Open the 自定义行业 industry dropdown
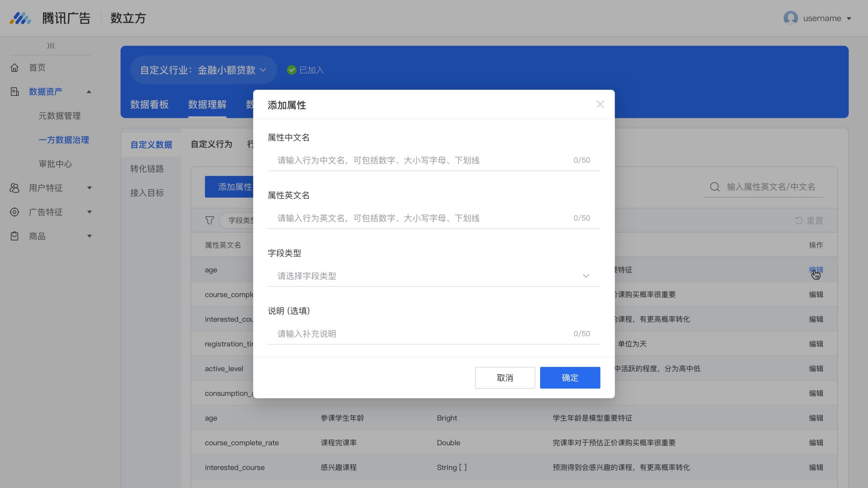868x488 pixels. point(203,70)
